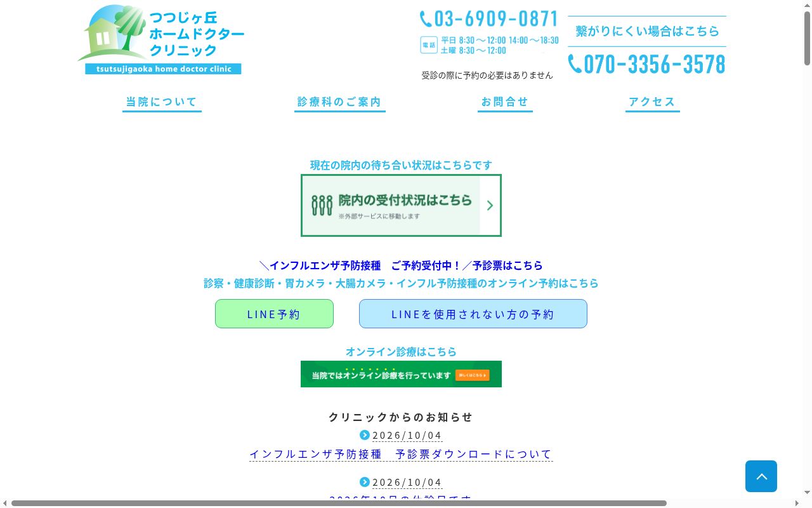
Task: Open the アクセス menu item
Action: [x=652, y=102]
